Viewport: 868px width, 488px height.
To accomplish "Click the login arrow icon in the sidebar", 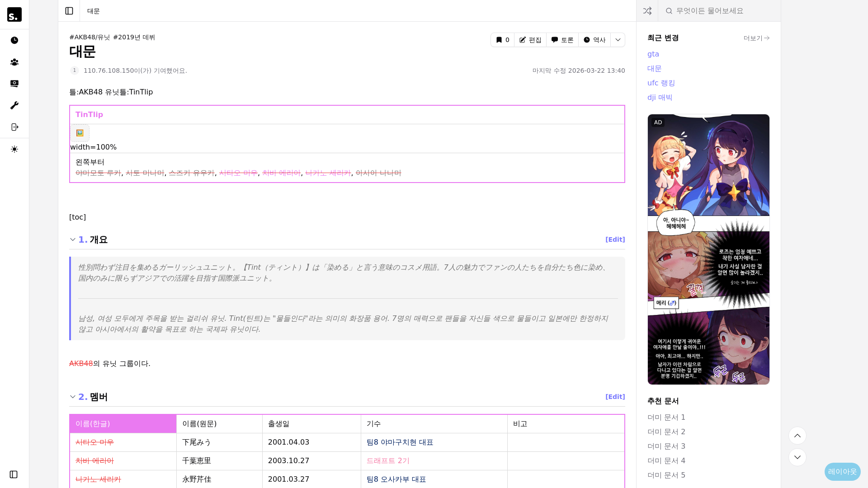I will click(x=14, y=127).
